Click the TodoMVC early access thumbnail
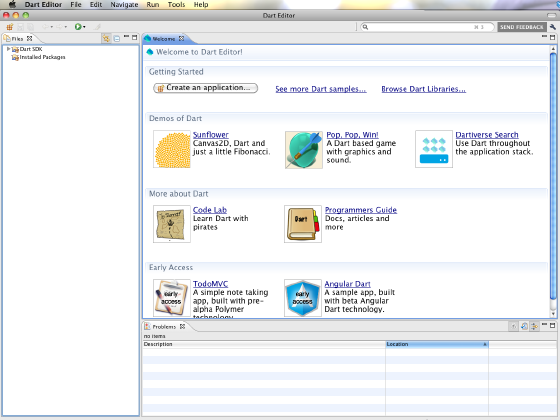The image size is (560, 420). pos(172,298)
